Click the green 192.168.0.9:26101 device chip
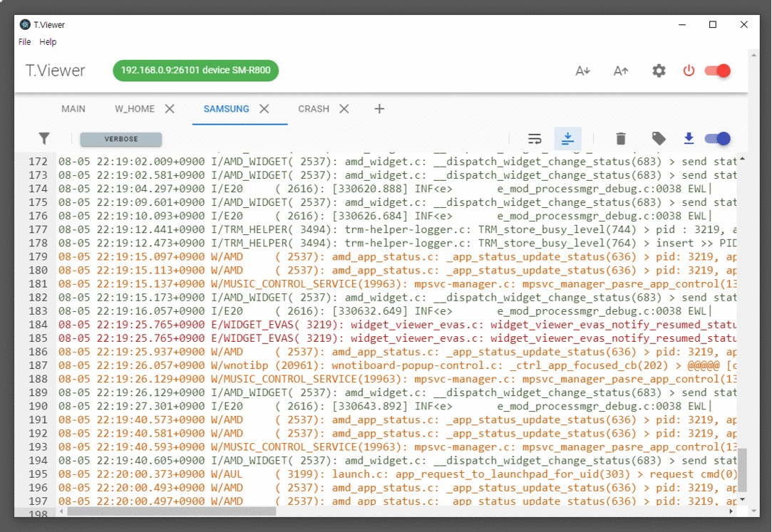 click(x=195, y=71)
